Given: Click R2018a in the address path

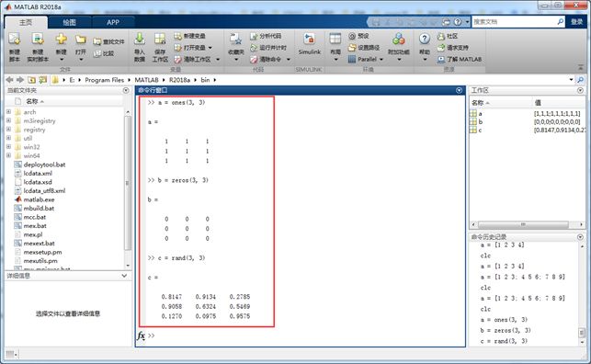Looking at the screenshot, I should tap(179, 80).
